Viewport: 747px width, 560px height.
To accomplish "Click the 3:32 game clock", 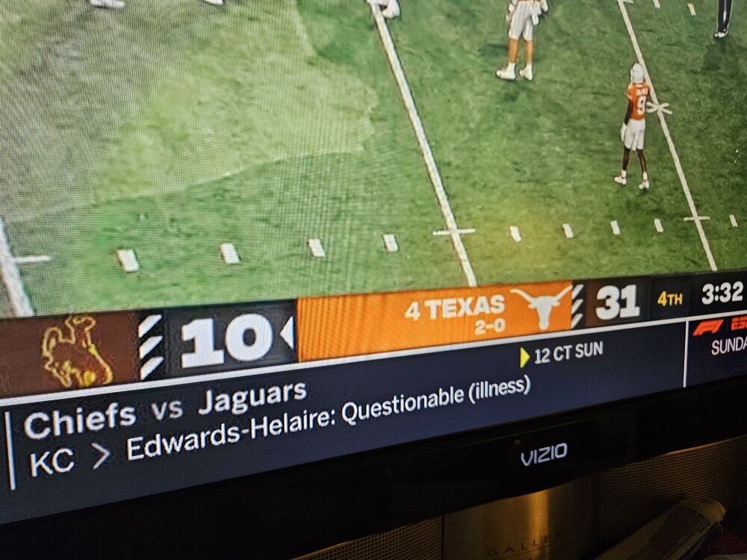I will [x=722, y=293].
